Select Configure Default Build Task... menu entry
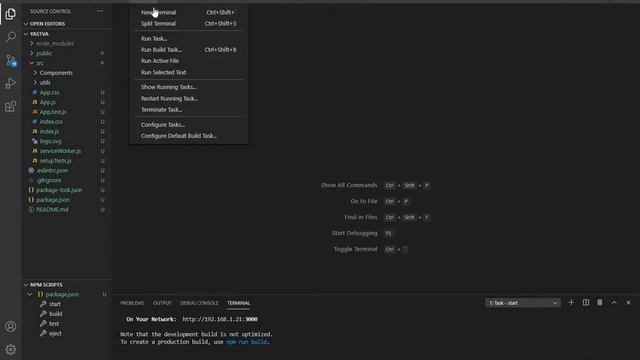This screenshot has height=360, width=640. pyautogui.click(x=188, y=136)
